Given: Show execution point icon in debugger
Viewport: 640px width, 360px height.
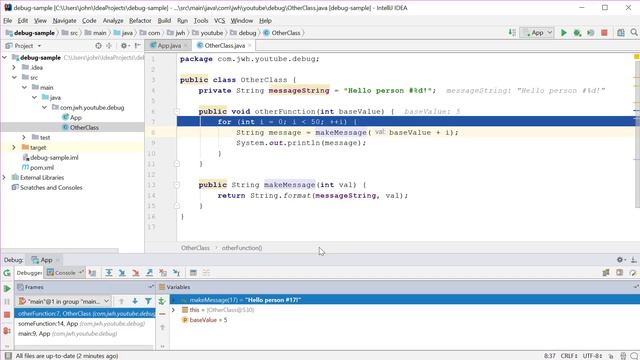Looking at the screenshot, I should pyautogui.click(x=92, y=273).
